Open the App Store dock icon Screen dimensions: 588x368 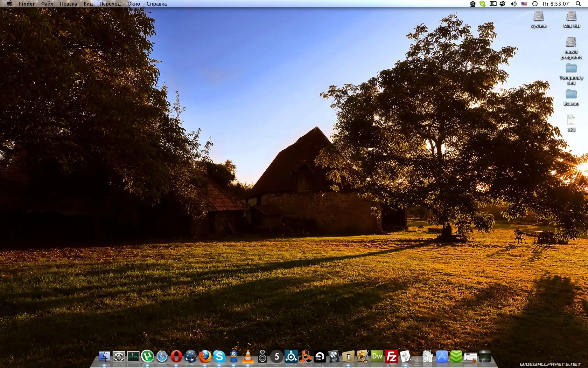click(x=442, y=357)
